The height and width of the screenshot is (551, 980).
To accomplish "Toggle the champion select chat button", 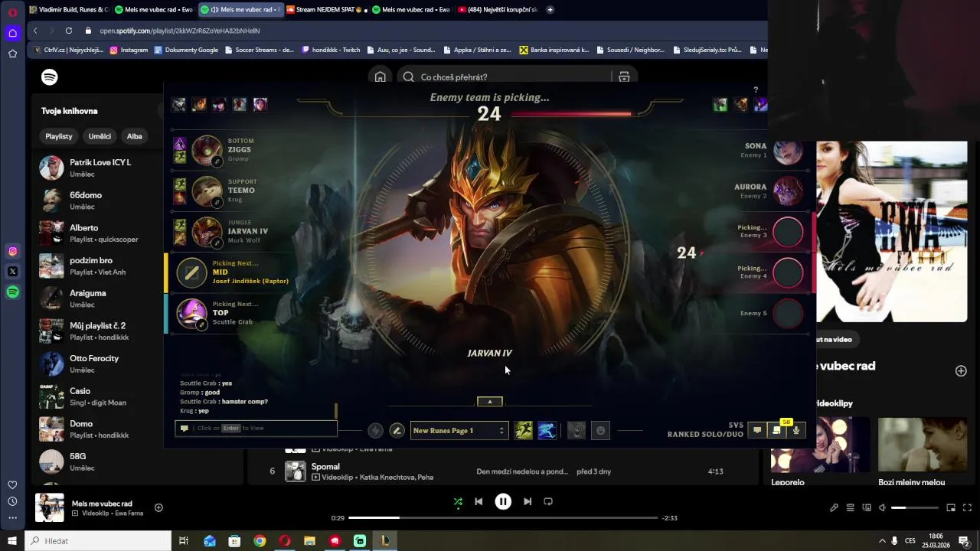I will [757, 430].
